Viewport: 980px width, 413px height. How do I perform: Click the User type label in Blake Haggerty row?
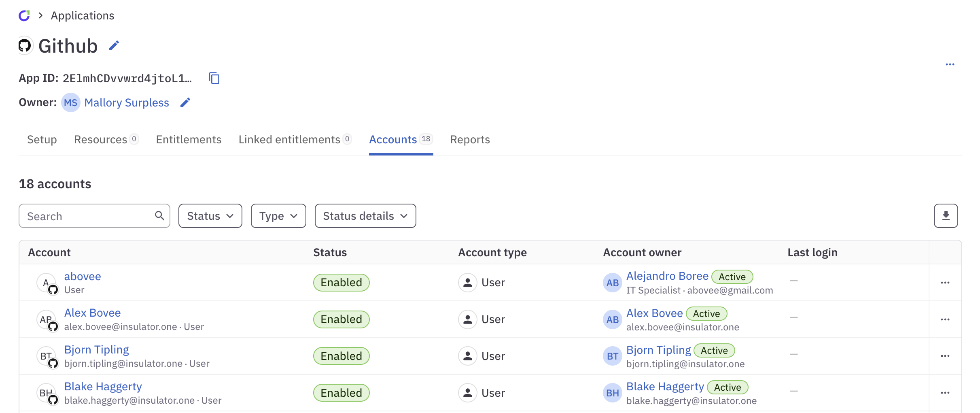[493, 393]
